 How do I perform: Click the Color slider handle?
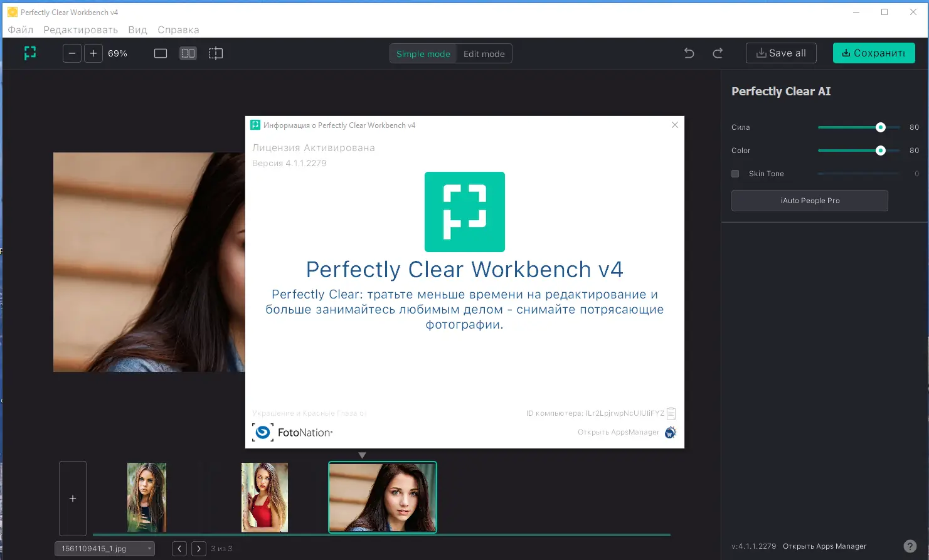[x=881, y=151]
